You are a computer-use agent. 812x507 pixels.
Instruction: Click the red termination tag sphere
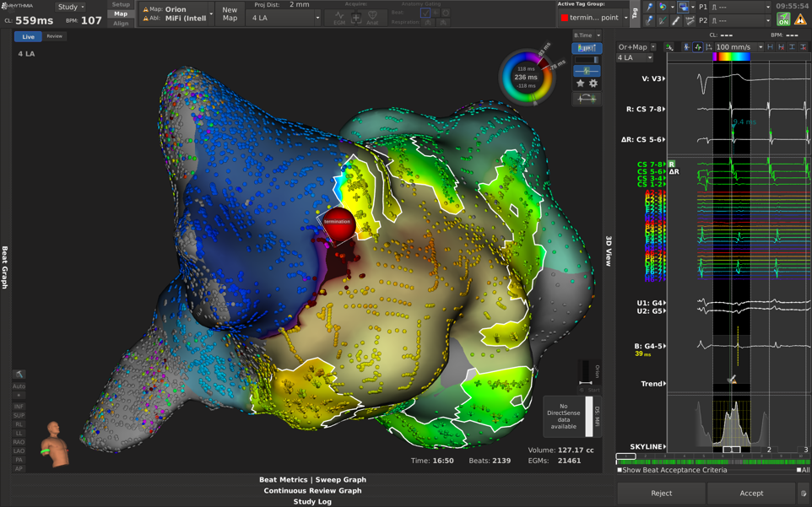[x=338, y=223]
